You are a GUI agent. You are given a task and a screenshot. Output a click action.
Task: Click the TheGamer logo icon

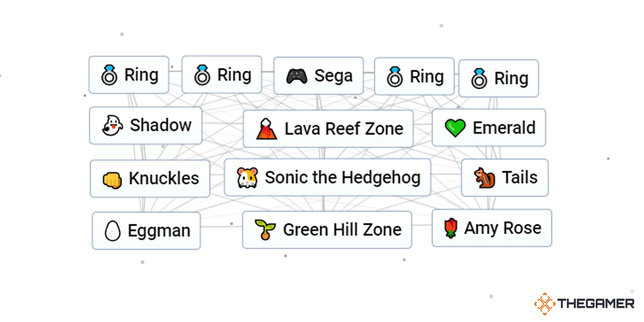pos(545,303)
